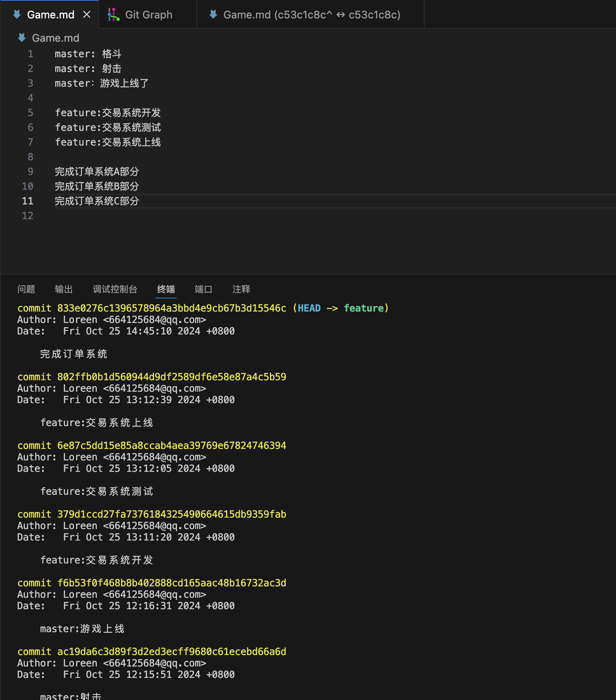Click commit hash 802ffb0b1 in terminal
The height and width of the screenshot is (700, 616).
[x=172, y=377]
